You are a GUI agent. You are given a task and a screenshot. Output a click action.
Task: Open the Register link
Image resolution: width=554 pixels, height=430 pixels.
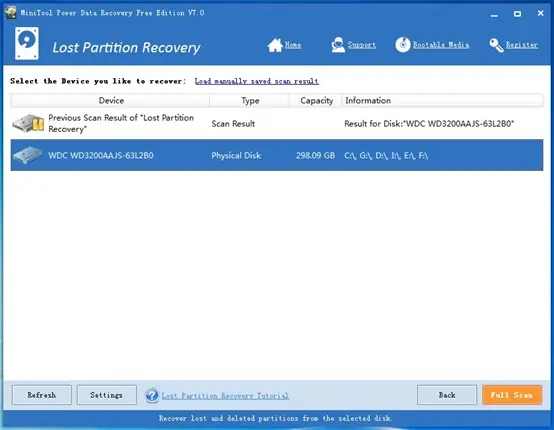click(x=521, y=45)
